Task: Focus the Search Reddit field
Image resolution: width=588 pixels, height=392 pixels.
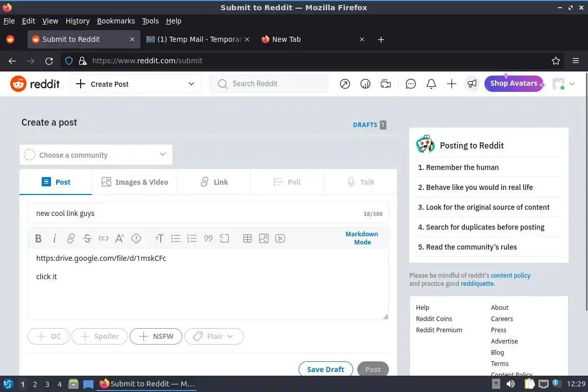Action: (269, 84)
